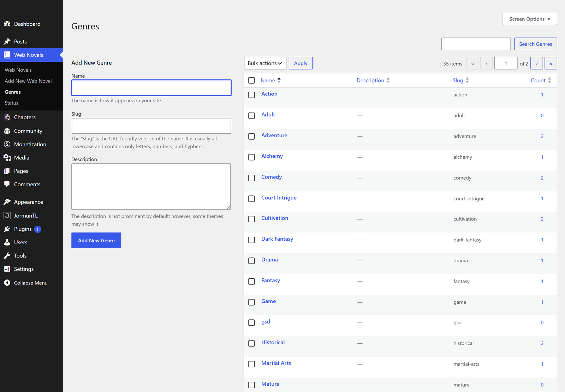
Task: Click the Collapse Menu arrow icon
Action: point(7,283)
